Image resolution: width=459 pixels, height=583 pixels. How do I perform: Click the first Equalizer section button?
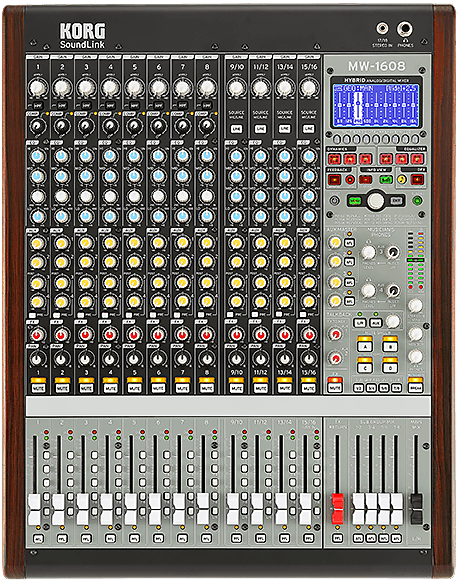[x=386, y=159]
